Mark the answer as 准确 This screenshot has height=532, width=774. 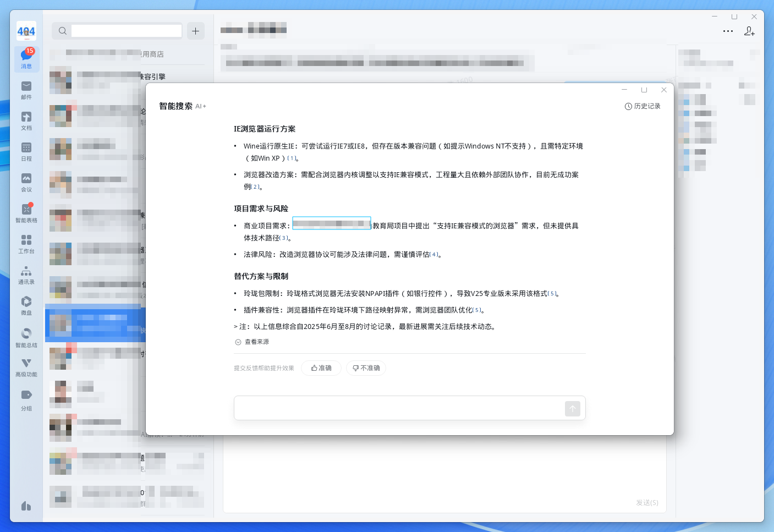(321, 368)
